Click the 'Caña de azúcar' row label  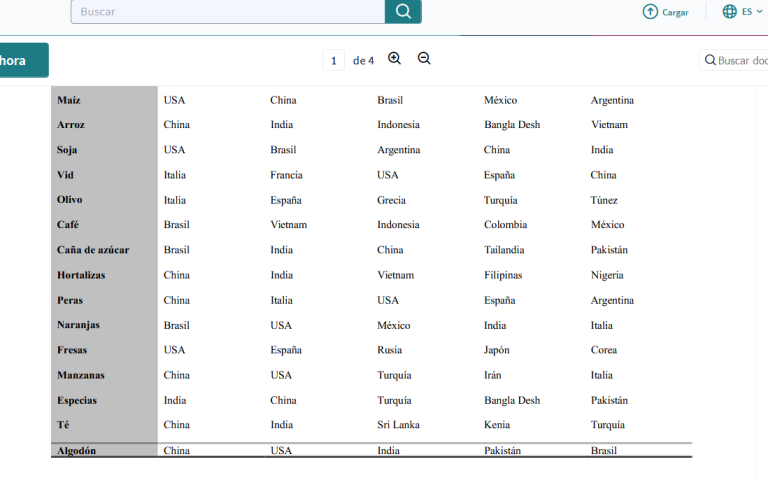[x=93, y=250]
